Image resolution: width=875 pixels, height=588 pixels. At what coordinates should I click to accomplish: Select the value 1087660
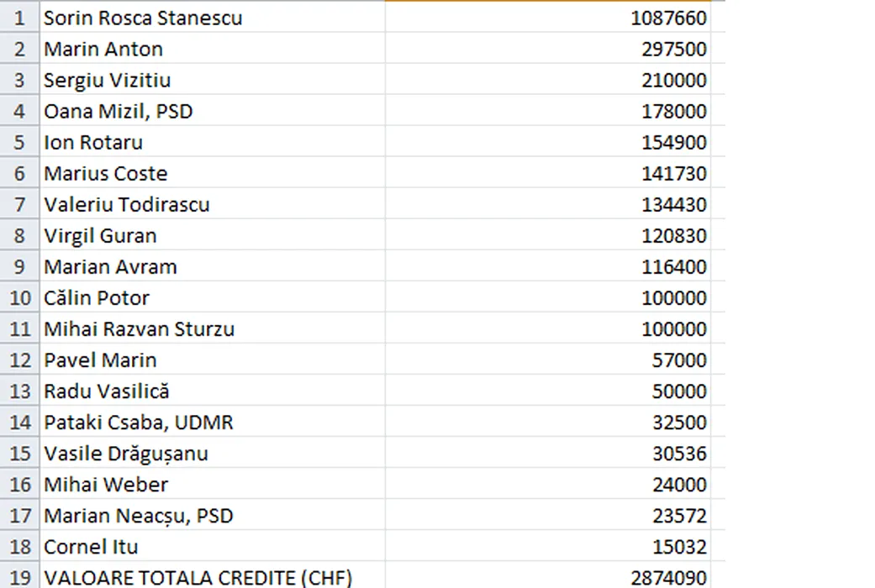668,18
